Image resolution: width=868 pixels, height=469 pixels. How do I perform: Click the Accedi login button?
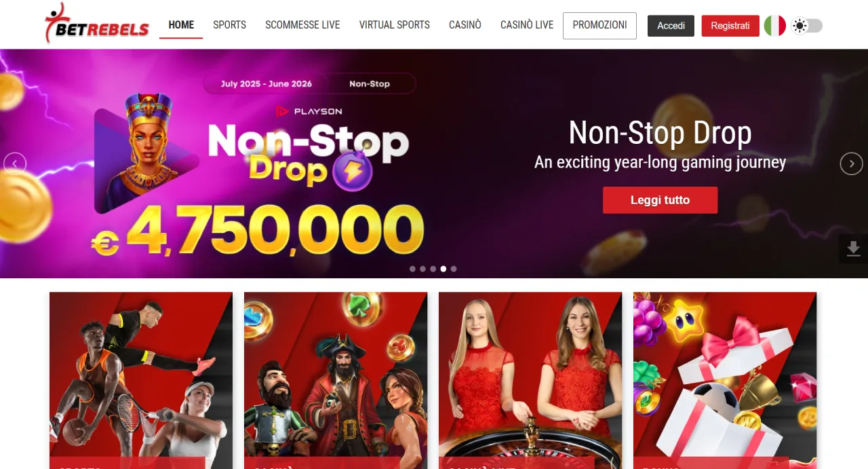671,26
